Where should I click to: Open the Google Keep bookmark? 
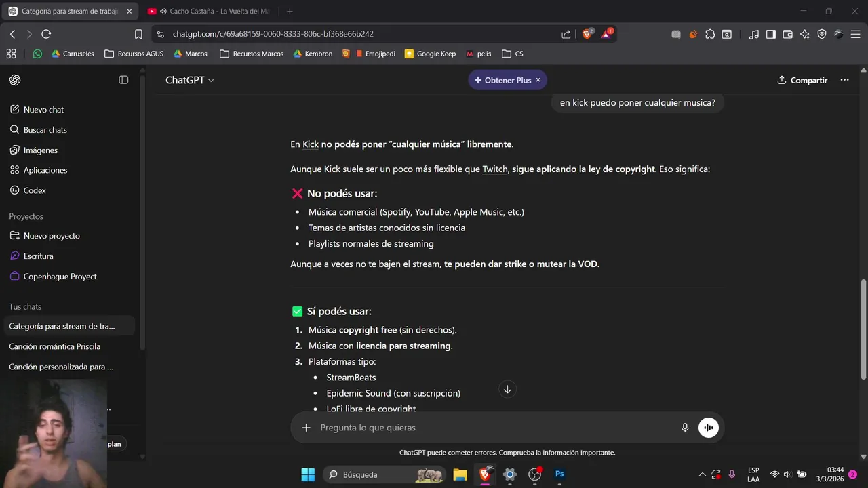[430, 54]
